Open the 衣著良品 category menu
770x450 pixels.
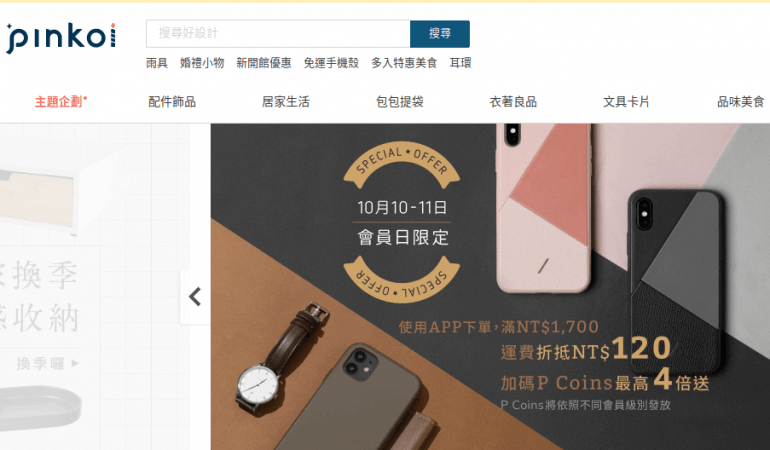point(513,102)
